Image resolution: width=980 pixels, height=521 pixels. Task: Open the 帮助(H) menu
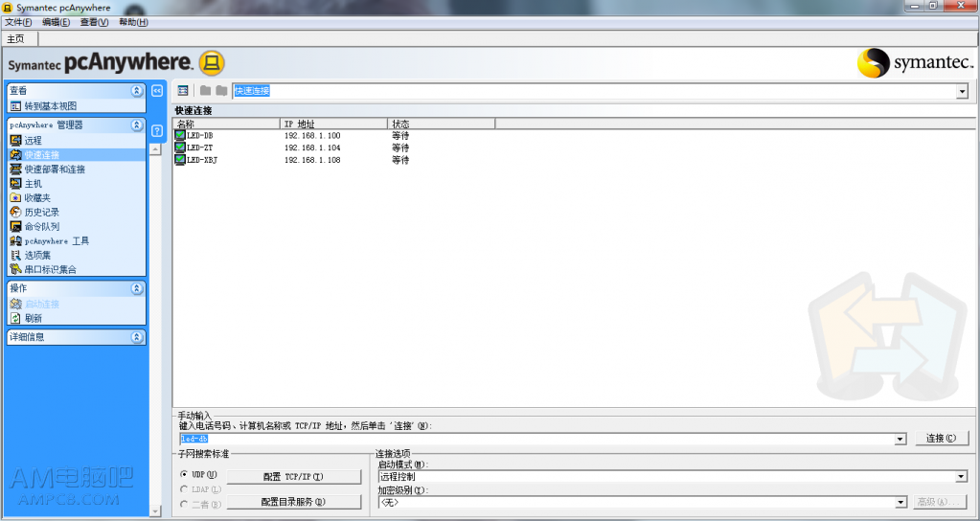coord(133,22)
